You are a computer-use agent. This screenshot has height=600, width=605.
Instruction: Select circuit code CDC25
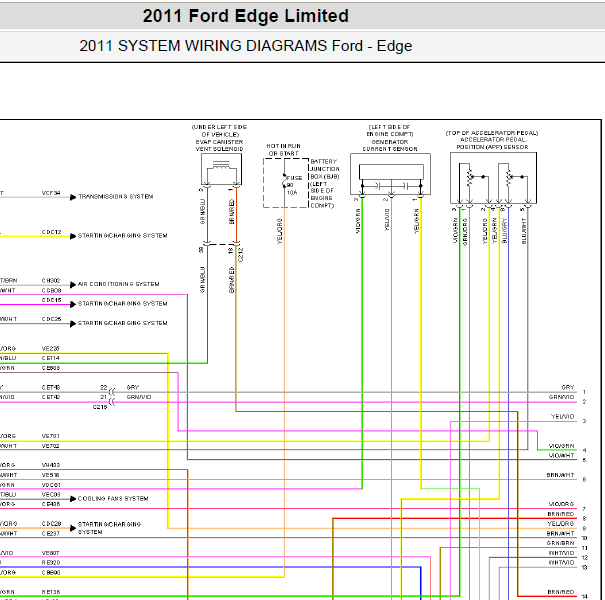click(51, 319)
